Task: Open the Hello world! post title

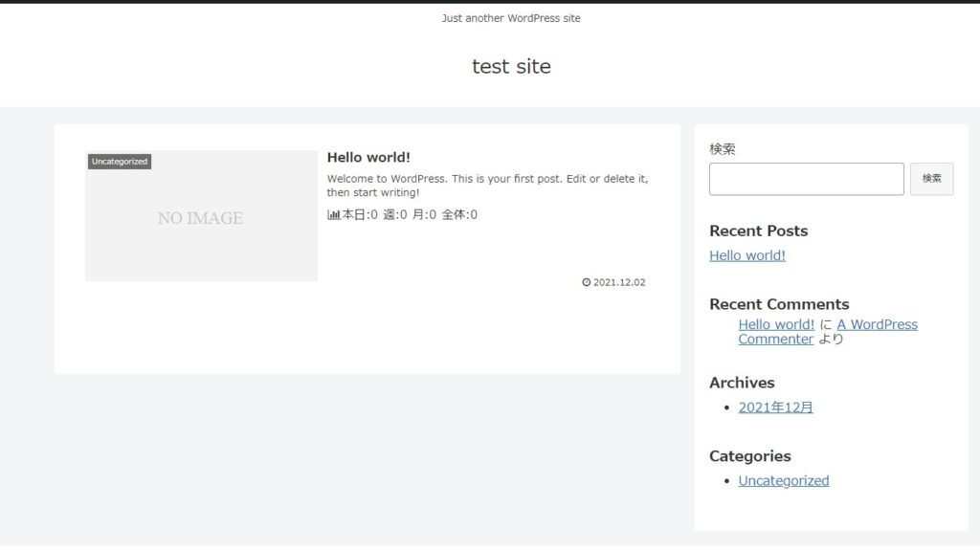Action: tap(368, 158)
